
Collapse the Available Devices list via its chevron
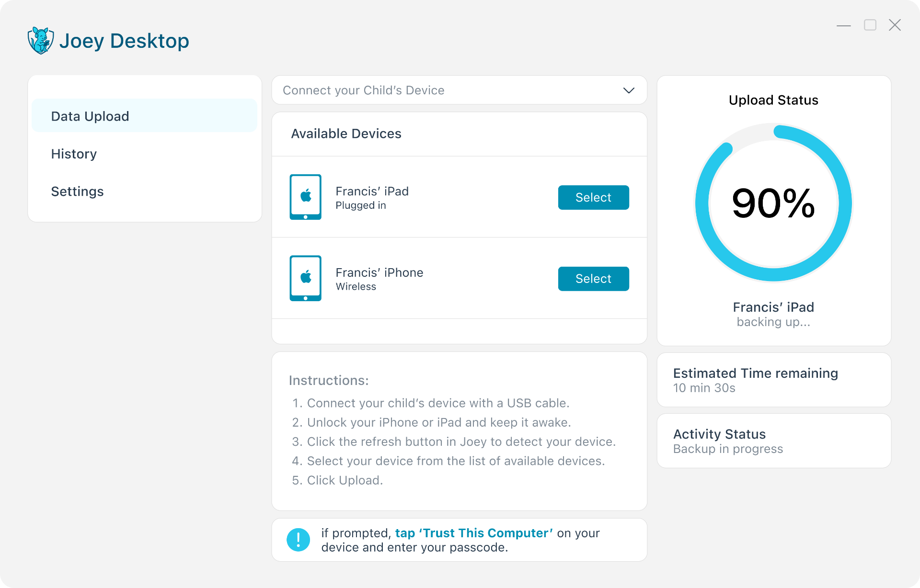[628, 90]
